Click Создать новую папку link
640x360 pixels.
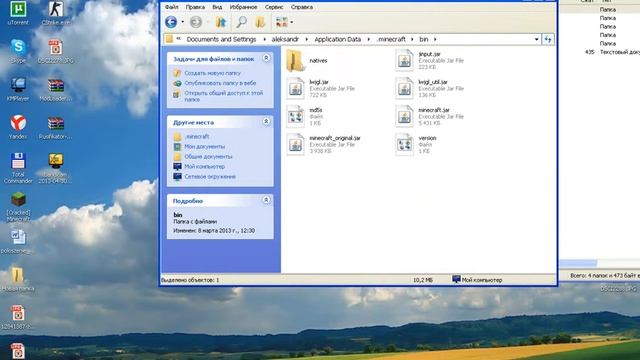(212, 73)
